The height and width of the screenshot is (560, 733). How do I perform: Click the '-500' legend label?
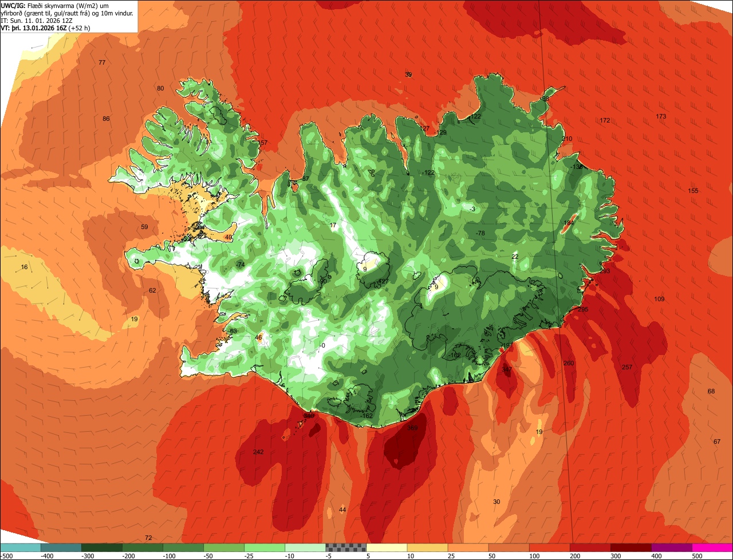[6, 555]
